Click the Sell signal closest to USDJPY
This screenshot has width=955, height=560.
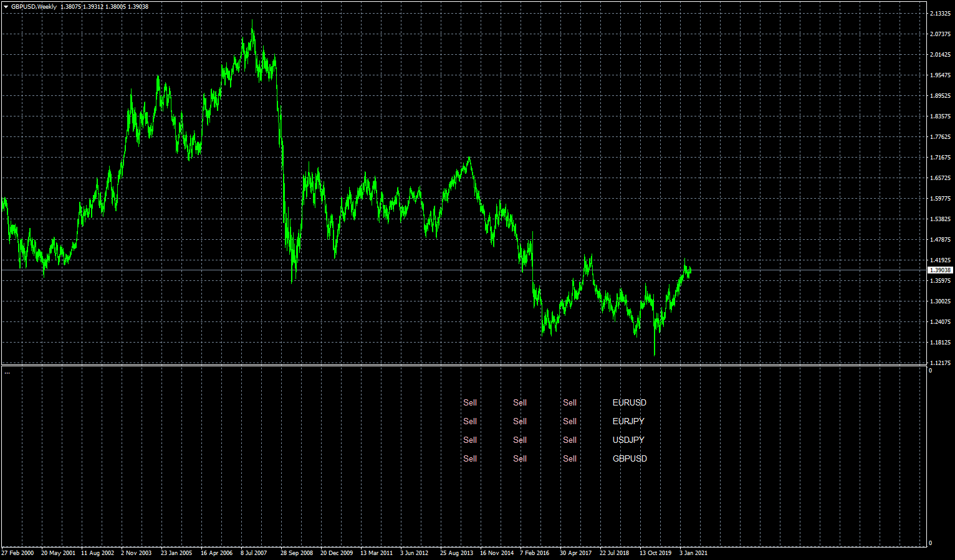click(570, 440)
